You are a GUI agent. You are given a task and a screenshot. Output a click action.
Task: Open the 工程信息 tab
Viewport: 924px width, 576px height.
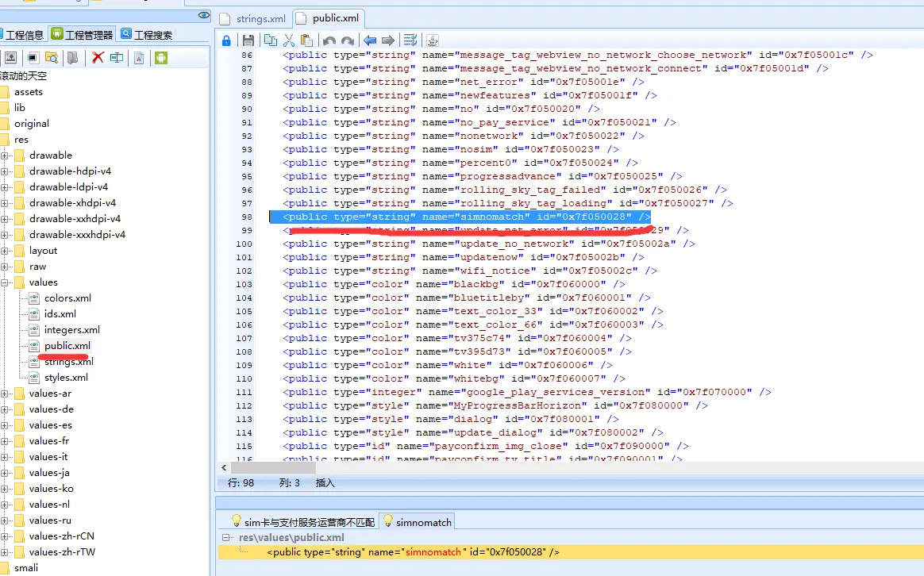point(21,35)
